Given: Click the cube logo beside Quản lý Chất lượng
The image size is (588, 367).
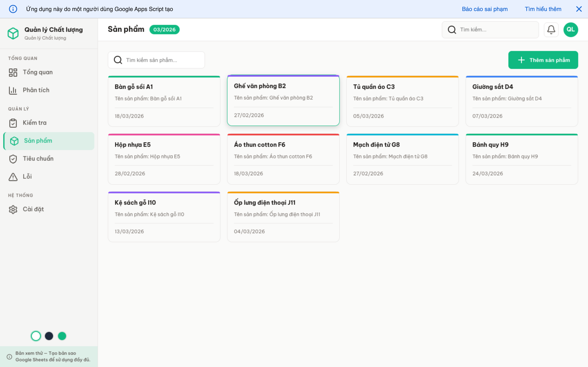Looking at the screenshot, I should [x=13, y=33].
